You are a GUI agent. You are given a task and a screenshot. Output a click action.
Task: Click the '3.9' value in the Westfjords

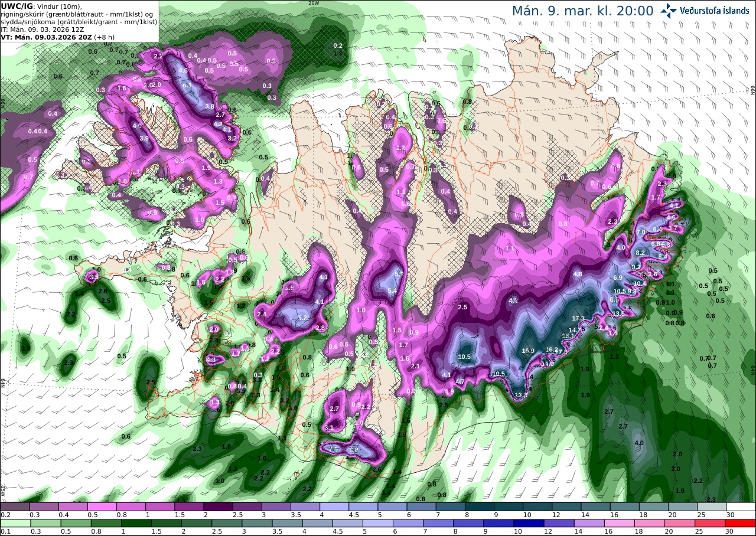click(x=144, y=138)
